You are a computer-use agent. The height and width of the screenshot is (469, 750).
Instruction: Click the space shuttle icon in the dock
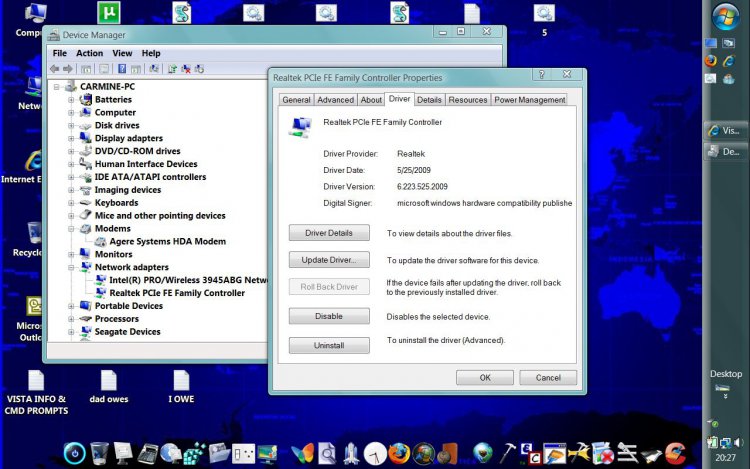pos(352,454)
